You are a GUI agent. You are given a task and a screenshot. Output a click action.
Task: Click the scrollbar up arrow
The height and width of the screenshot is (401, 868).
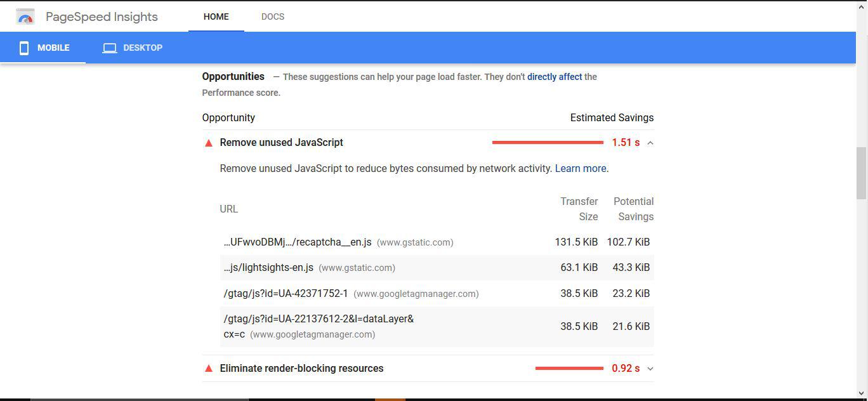862,6
